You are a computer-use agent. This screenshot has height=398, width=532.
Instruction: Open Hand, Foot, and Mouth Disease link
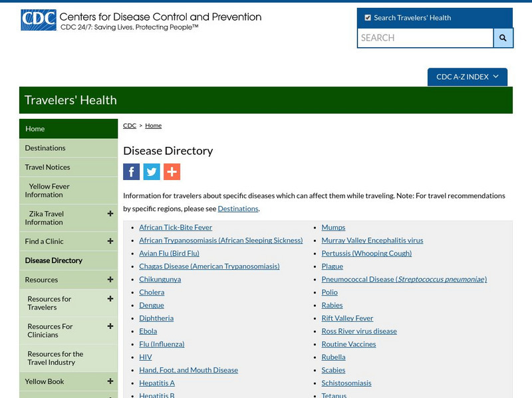[189, 370]
